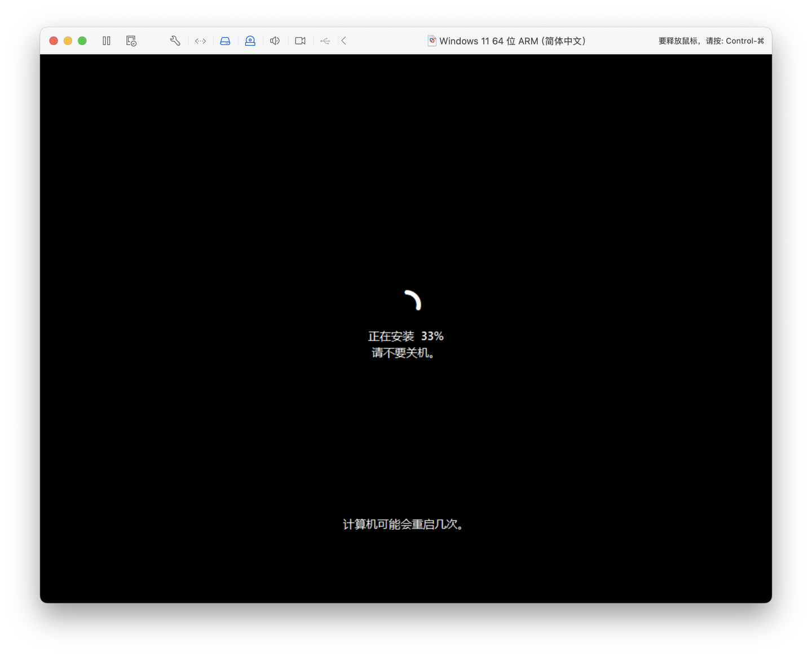
Task: Click the VM document icon in title
Action: click(x=432, y=41)
